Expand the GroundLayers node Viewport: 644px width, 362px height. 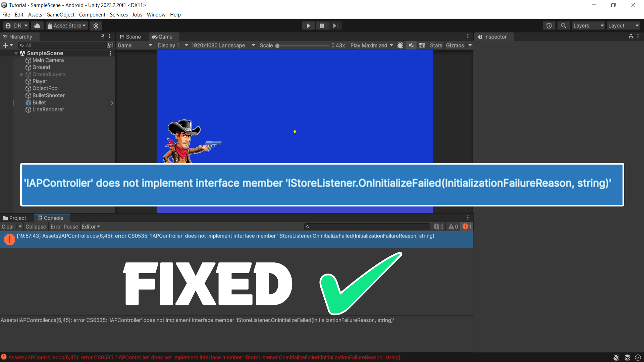22,74
